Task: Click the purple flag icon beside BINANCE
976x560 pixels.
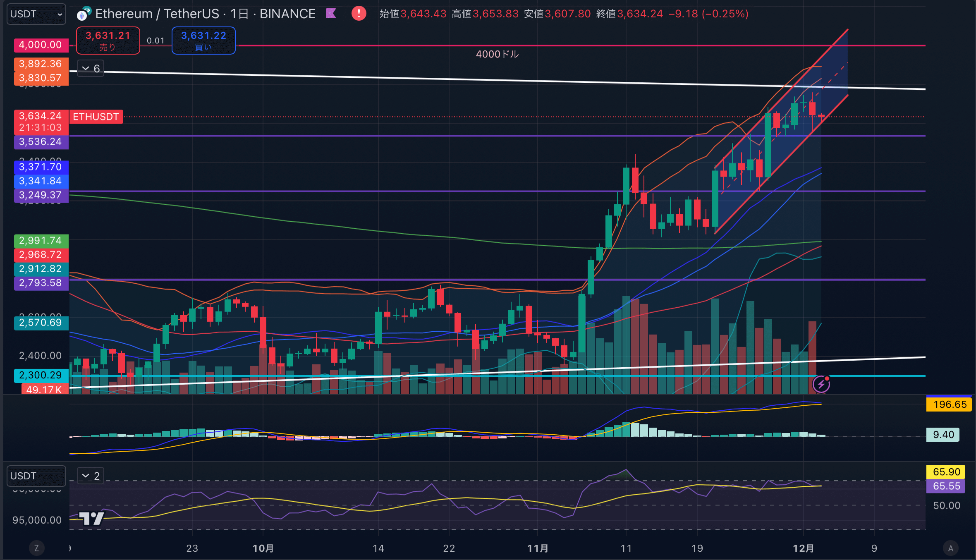Action: [331, 14]
